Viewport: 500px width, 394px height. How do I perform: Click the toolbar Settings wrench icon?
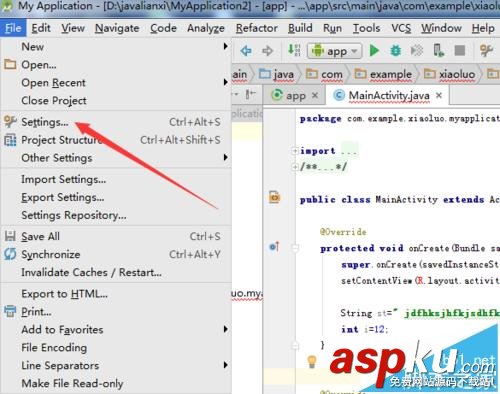[x=486, y=51]
